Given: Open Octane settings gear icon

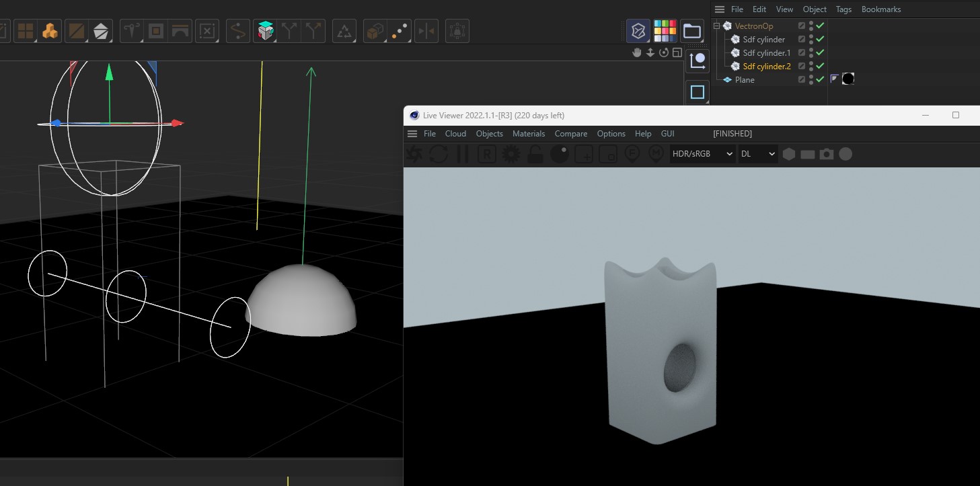Looking at the screenshot, I should [511, 154].
